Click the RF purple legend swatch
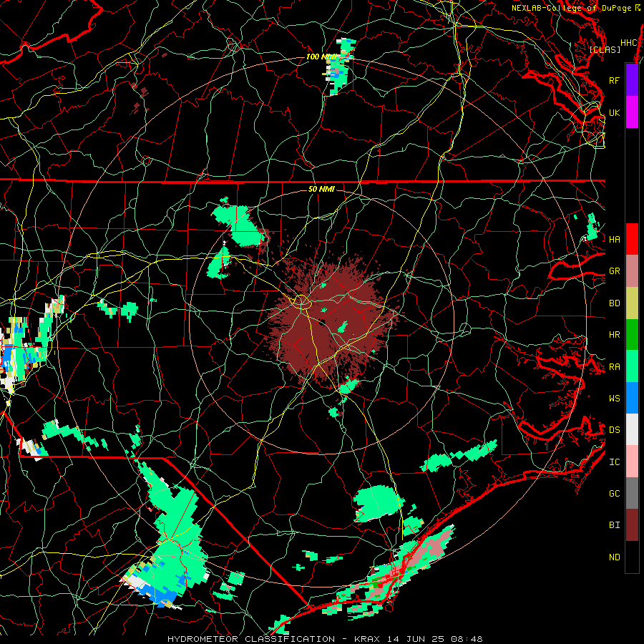 [x=632, y=80]
